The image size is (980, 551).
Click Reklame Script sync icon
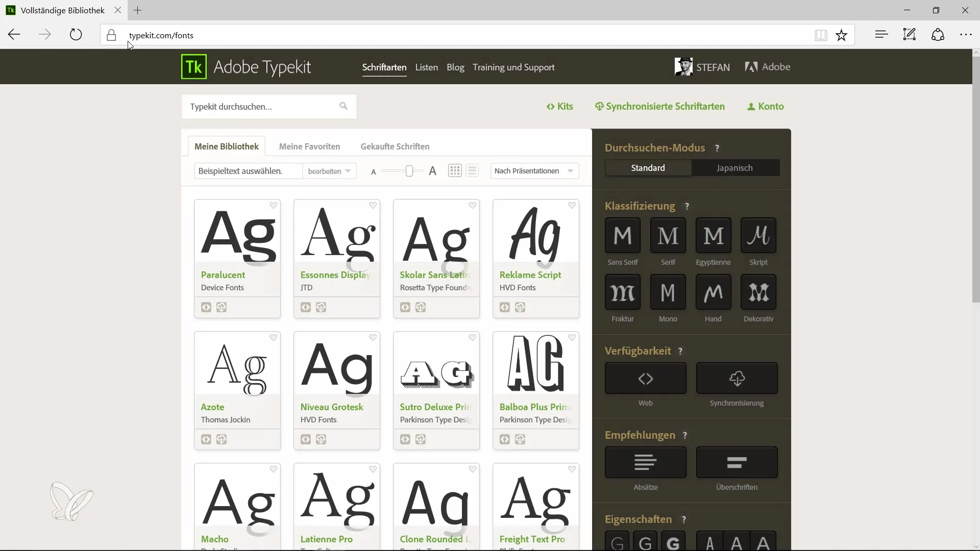[x=520, y=307]
